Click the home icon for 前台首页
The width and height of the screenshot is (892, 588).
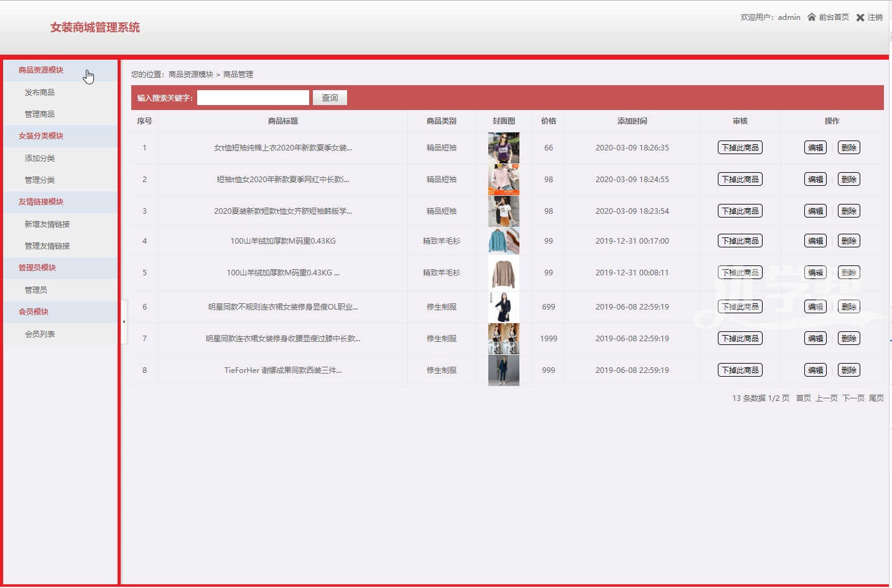coord(811,17)
